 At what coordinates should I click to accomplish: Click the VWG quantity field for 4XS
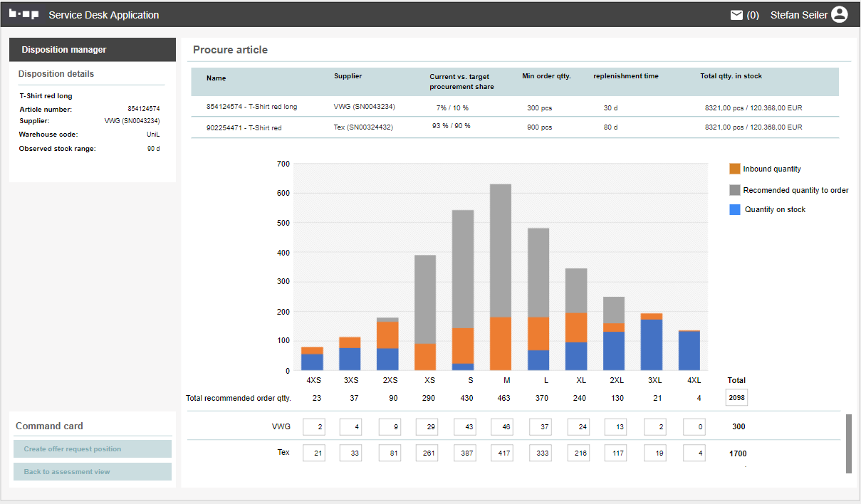(313, 426)
